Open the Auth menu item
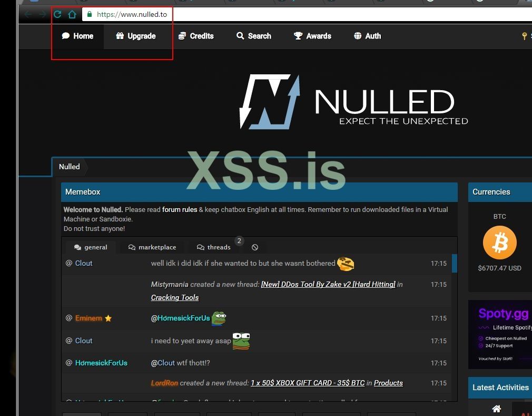This screenshot has height=416, width=532. click(x=368, y=36)
